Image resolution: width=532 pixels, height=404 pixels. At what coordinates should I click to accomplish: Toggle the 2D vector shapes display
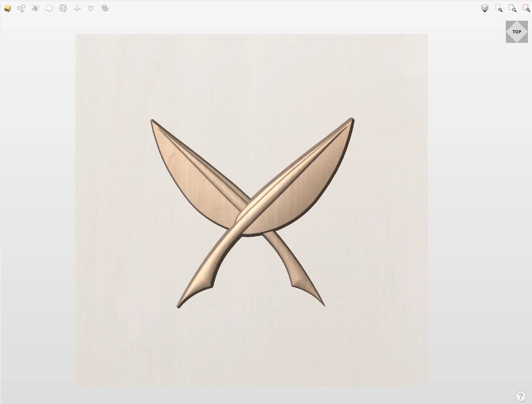[x=21, y=8]
